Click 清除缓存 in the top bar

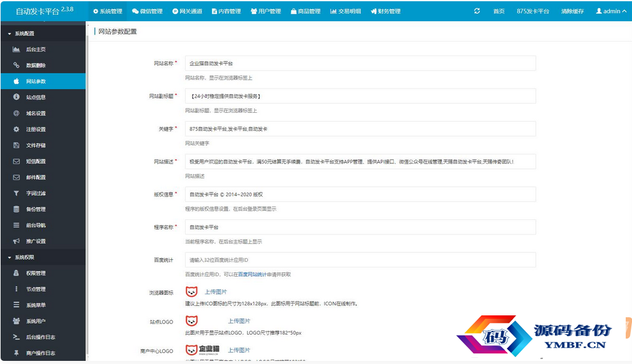pos(572,11)
